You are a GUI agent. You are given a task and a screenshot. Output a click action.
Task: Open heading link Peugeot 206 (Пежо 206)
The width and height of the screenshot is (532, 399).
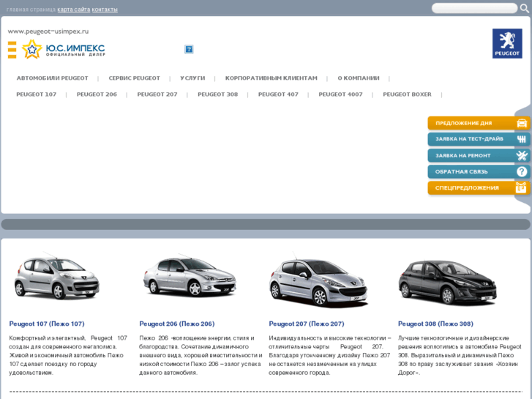(x=177, y=324)
